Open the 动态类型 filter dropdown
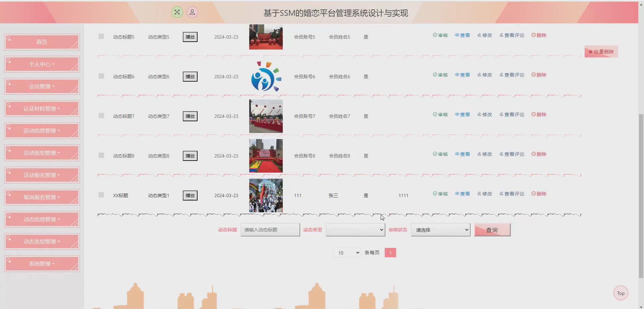 click(x=355, y=230)
